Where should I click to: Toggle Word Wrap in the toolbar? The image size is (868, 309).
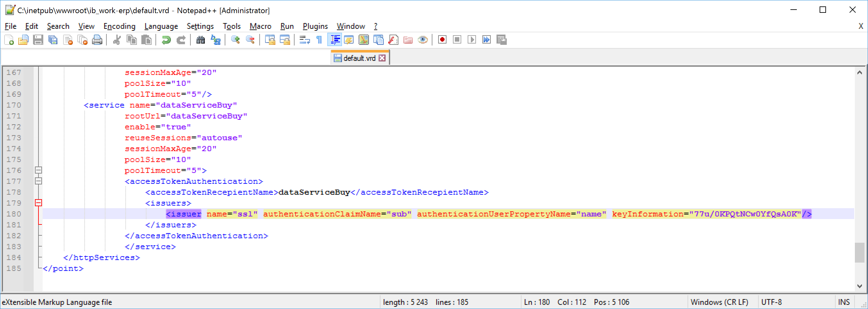pos(304,40)
